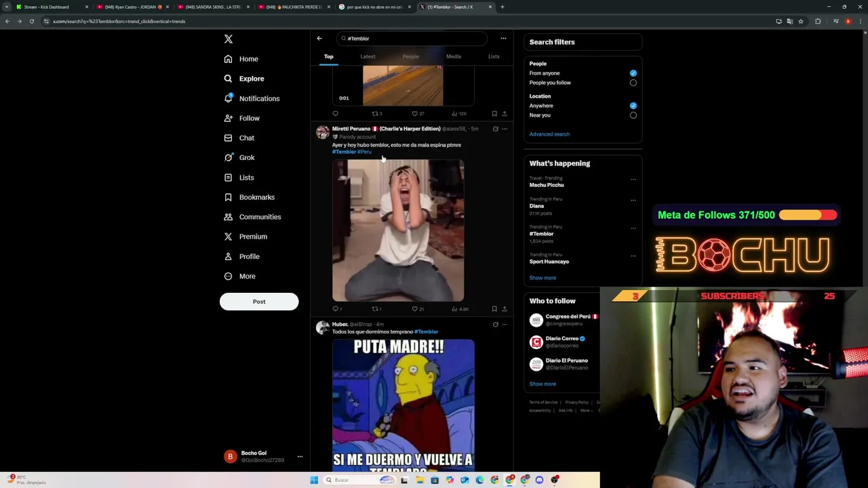Click Grok icon on Miretti Peruano post
868x488 pixels.
(495, 129)
